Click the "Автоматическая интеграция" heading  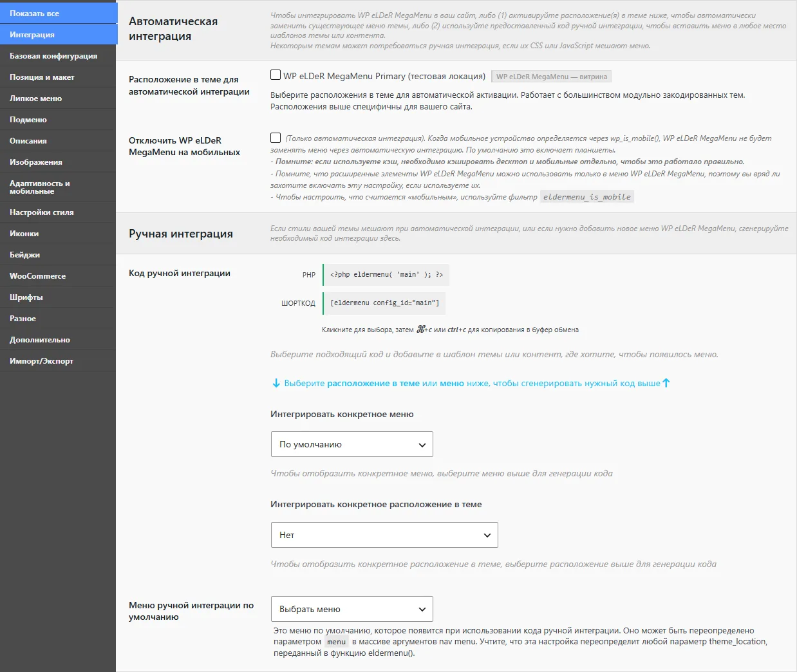tap(173, 29)
